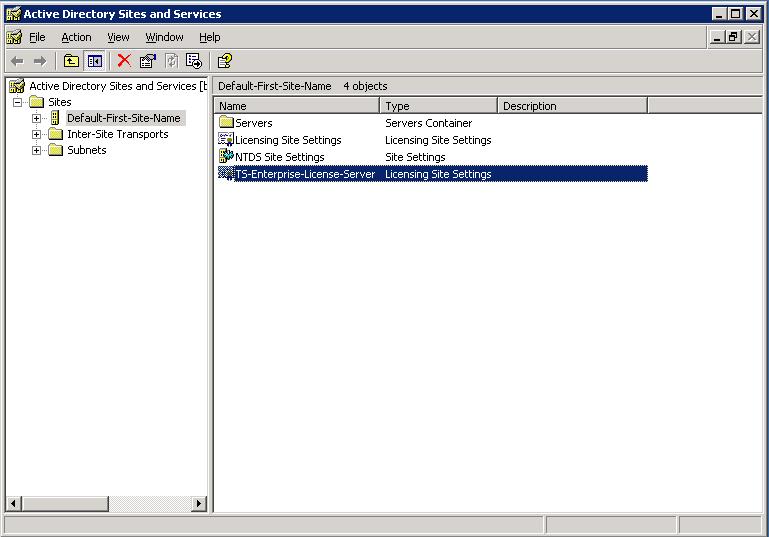Click the Active Directory root node icon
This screenshot has height=537, width=769.
point(17,86)
